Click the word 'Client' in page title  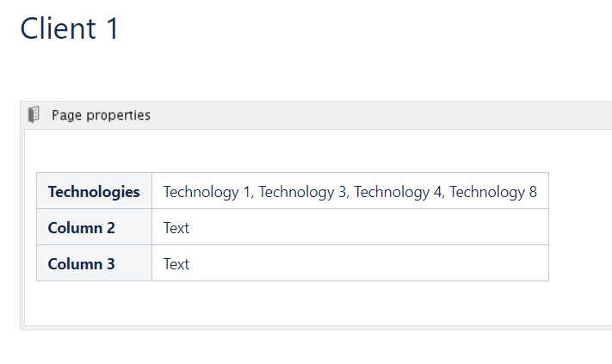click(x=58, y=28)
